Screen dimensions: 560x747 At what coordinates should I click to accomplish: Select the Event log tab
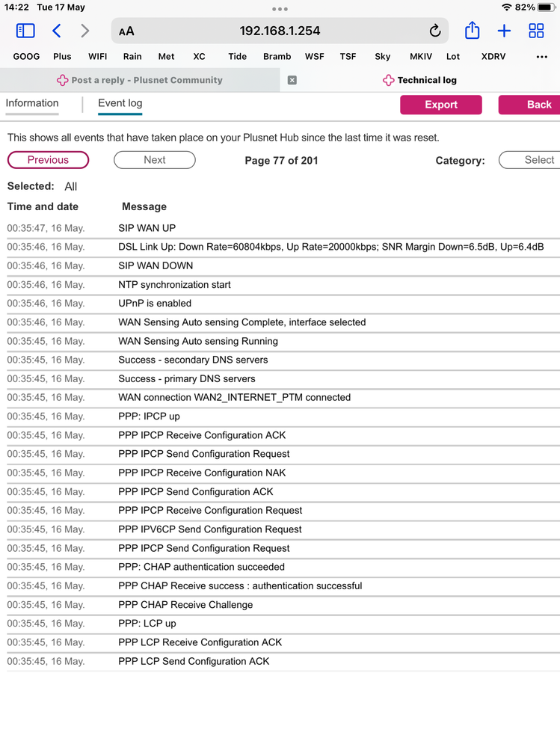(x=120, y=104)
